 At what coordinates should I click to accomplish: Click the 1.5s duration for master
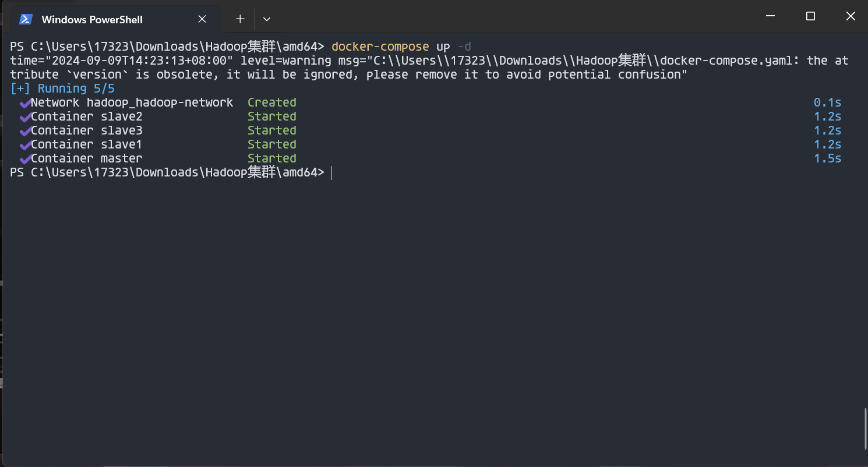(827, 158)
